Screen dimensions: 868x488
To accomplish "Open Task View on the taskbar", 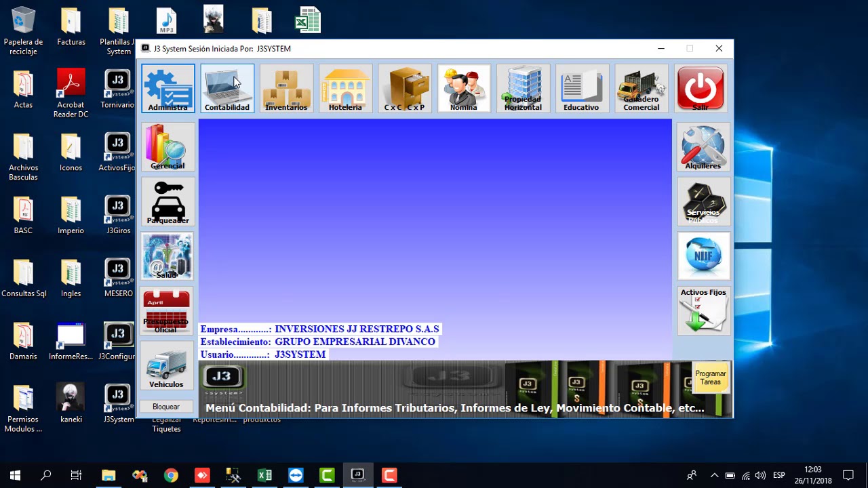I will [x=77, y=475].
